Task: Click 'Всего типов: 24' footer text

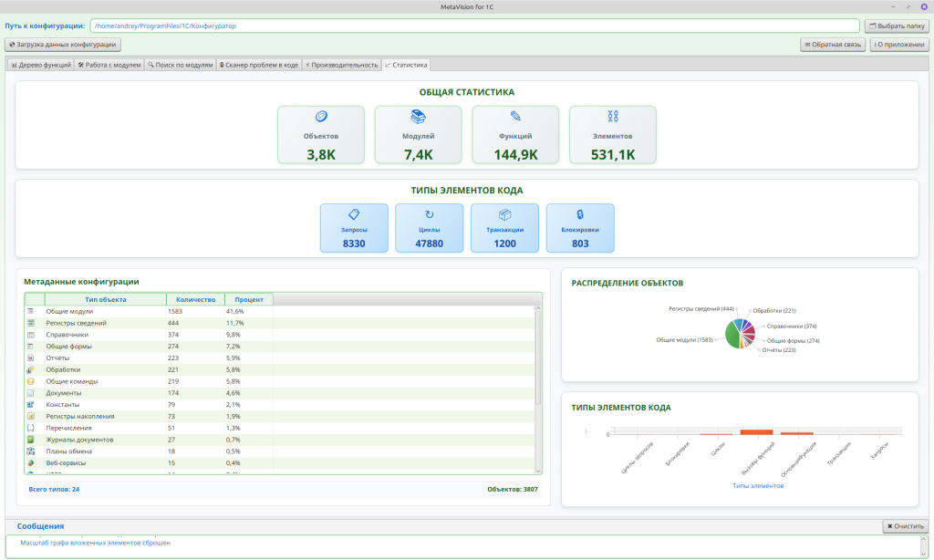Action: (x=54, y=489)
